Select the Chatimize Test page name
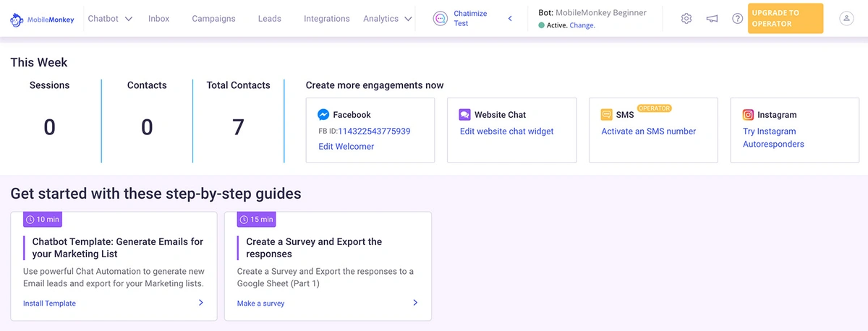 click(470, 19)
